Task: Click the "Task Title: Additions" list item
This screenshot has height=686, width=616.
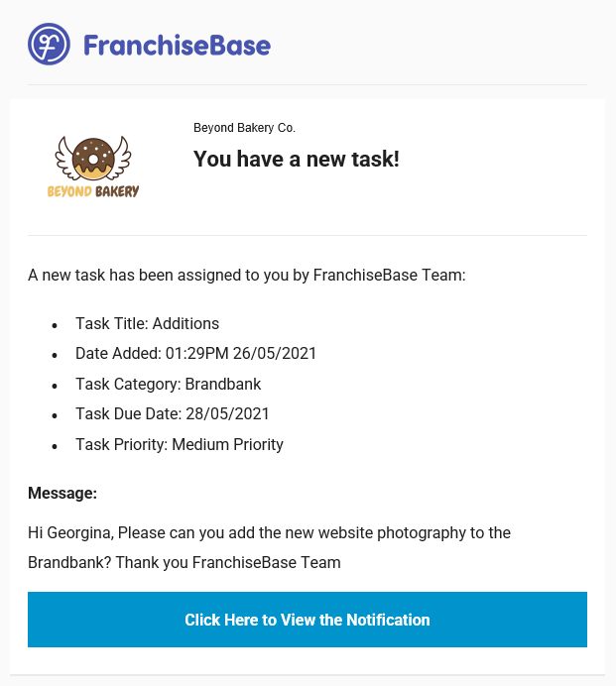Action: click(147, 323)
